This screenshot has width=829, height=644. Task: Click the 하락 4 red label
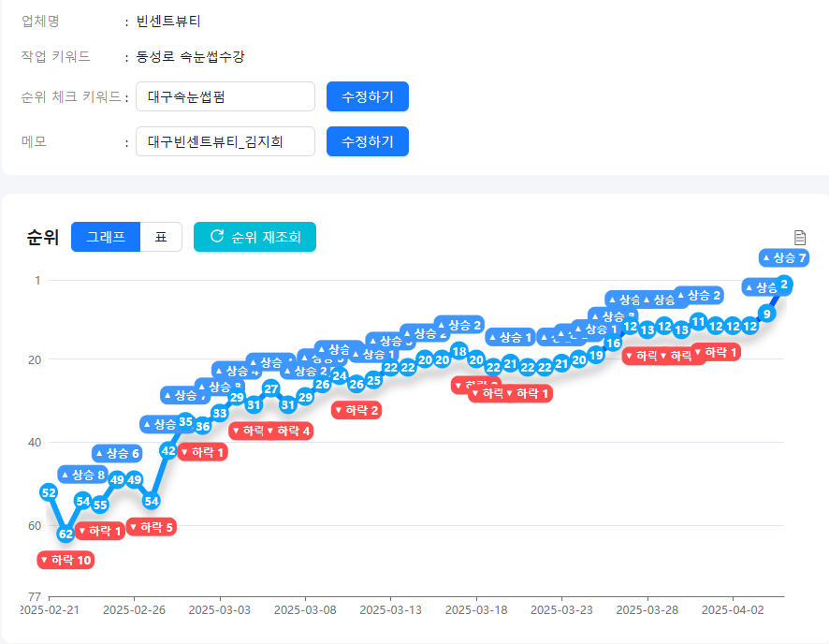coord(288,431)
